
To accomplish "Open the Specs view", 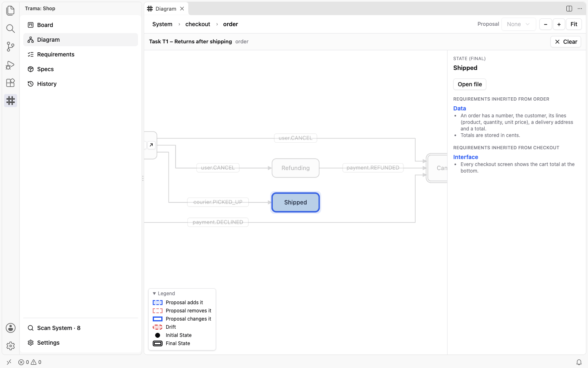I will tap(81, 69).
